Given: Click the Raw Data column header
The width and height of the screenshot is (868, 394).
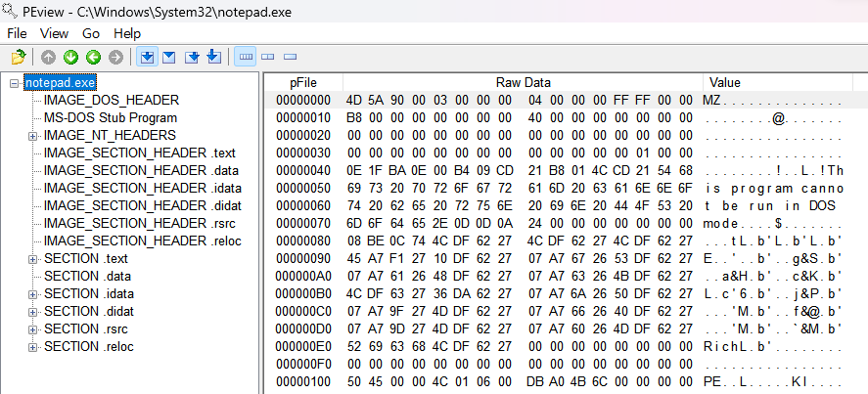Looking at the screenshot, I should point(524,82).
